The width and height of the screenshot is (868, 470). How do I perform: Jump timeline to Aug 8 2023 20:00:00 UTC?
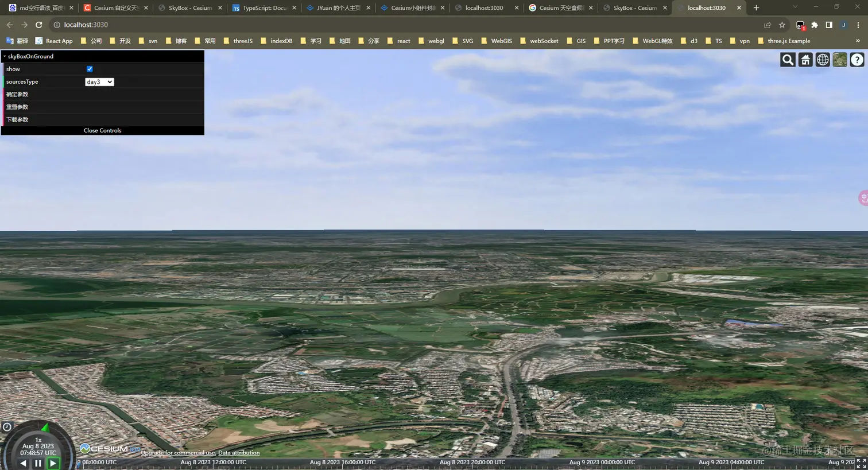472,462
